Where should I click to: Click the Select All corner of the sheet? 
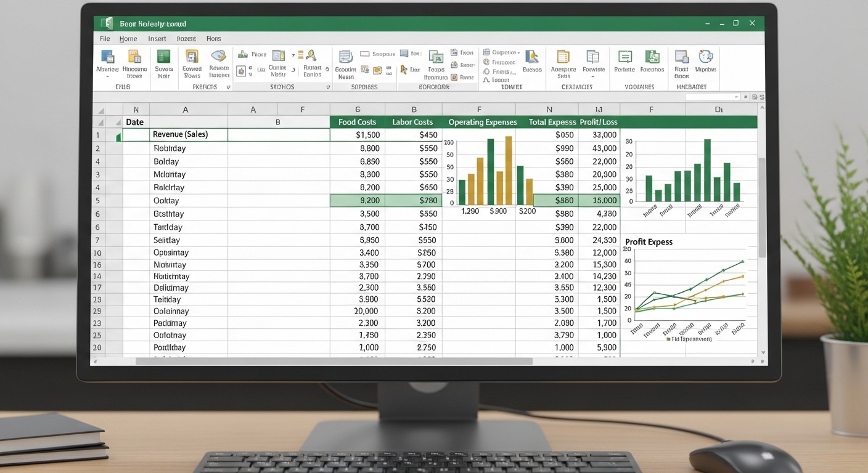tap(99, 110)
